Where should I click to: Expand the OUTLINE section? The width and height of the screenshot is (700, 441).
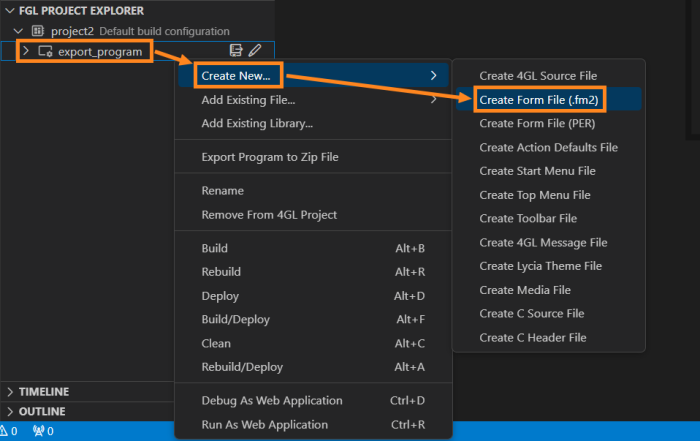tap(10, 411)
